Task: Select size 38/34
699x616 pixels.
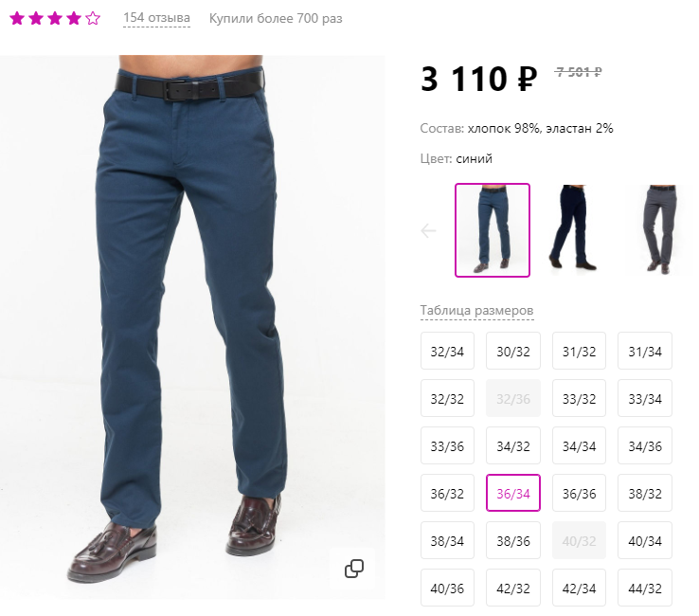Action: pyautogui.click(x=447, y=540)
